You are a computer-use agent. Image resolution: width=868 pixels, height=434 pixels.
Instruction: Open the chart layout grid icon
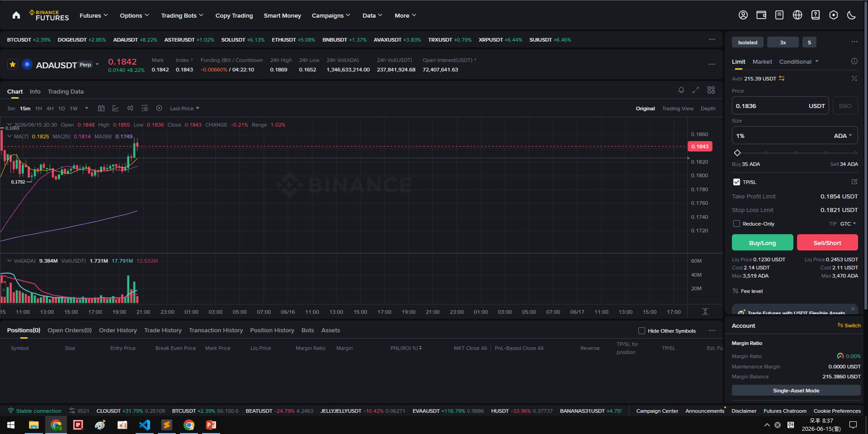click(x=711, y=90)
